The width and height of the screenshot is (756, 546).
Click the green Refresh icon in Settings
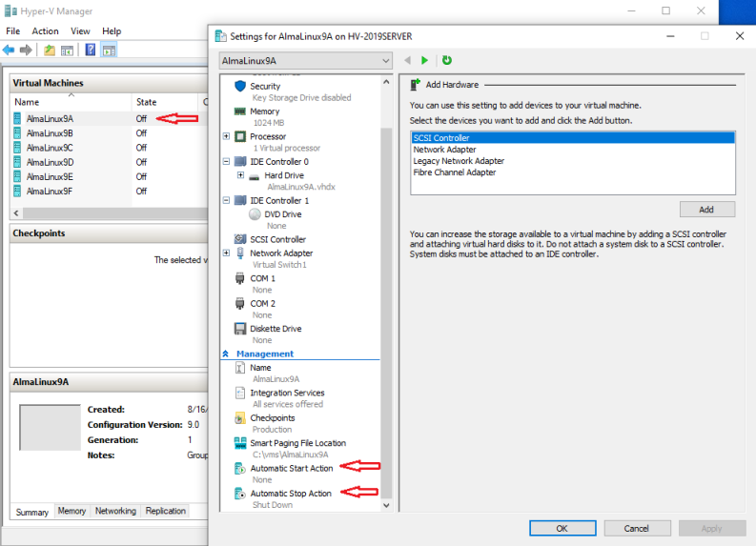447,60
